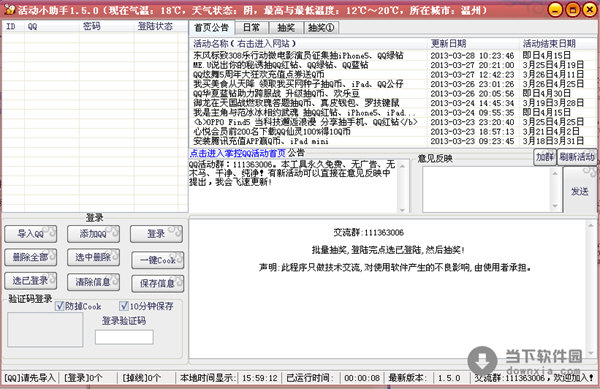This screenshot has height=389, width=600.
Task: Click the 导入QQ button
Action: coord(31,234)
